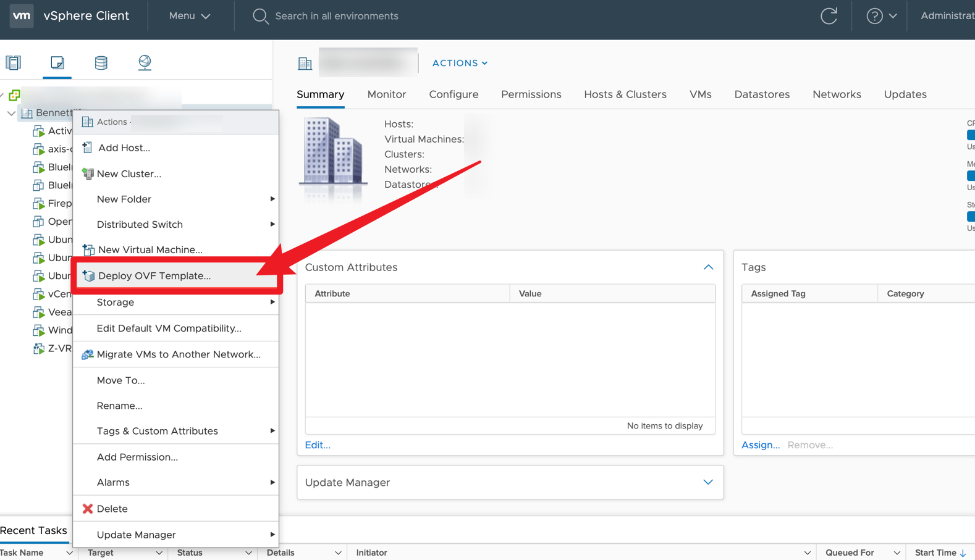The width and height of the screenshot is (975, 560).
Task: Choose Add Host from context menu
Action: [x=176, y=148]
